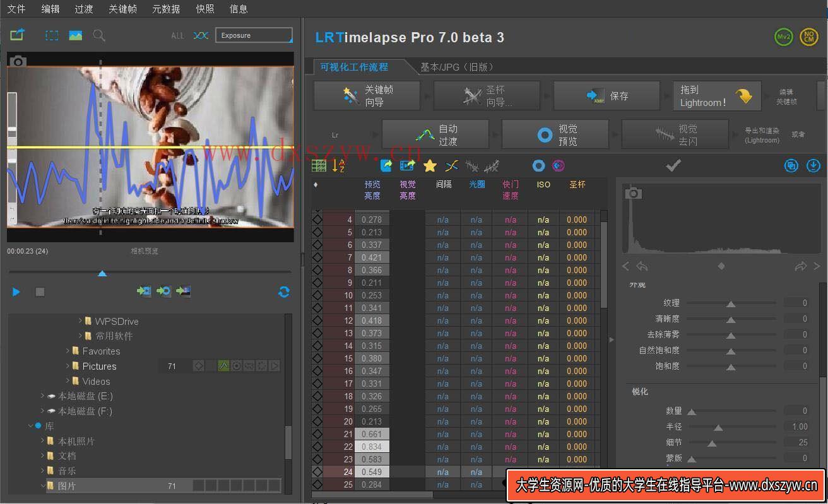Image resolution: width=828 pixels, height=504 pixels.
Task: Click the green-arrow picture import icon
Action: pyautogui.click(x=184, y=291)
